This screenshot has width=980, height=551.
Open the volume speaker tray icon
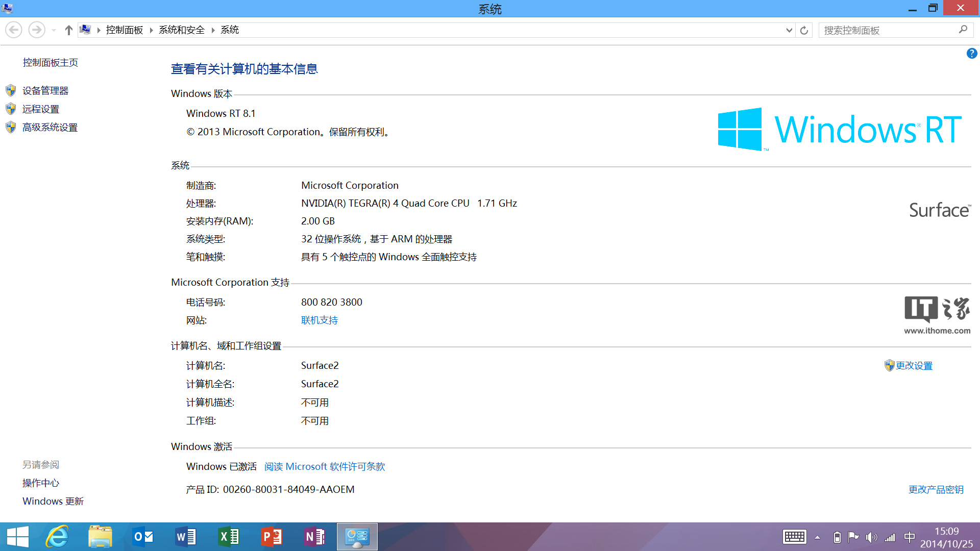tap(871, 537)
